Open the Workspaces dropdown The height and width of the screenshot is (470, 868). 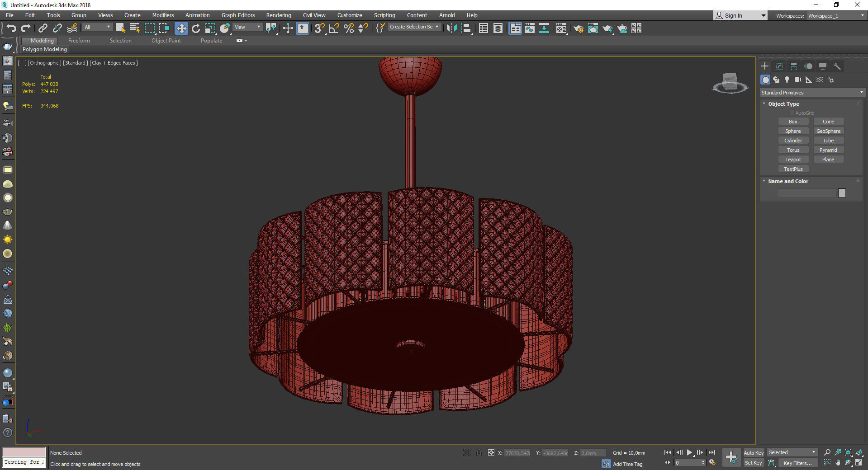click(x=836, y=16)
